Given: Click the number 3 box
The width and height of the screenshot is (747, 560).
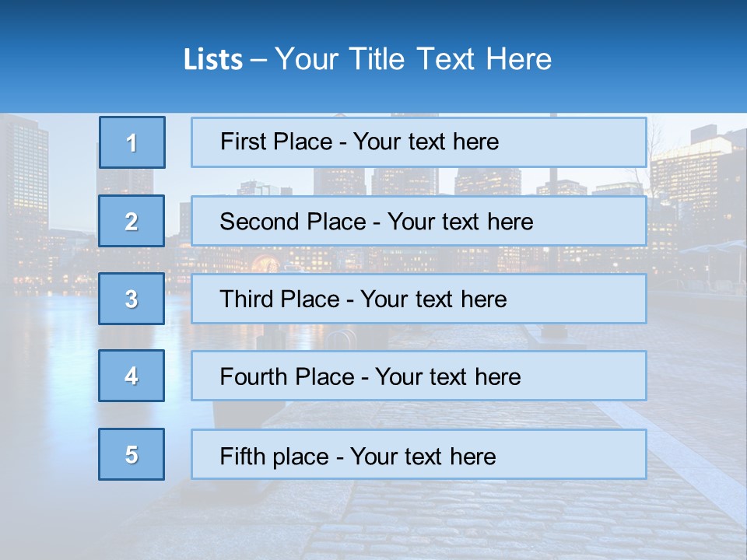Looking at the screenshot, I should click(x=132, y=299).
